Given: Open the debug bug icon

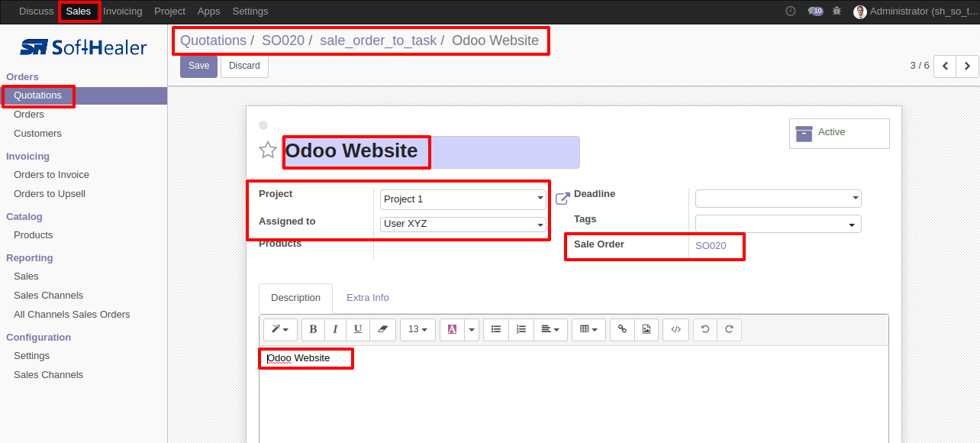Looking at the screenshot, I should pos(837,11).
